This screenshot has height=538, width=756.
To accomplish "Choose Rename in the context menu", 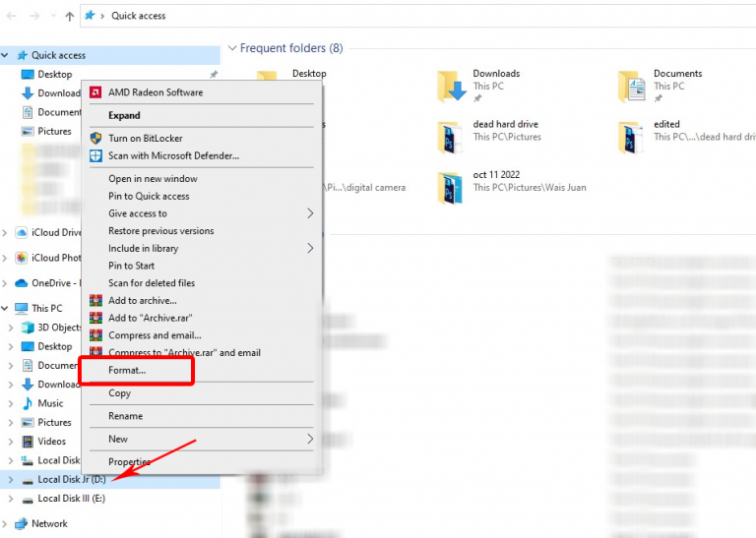I will tap(202, 416).
